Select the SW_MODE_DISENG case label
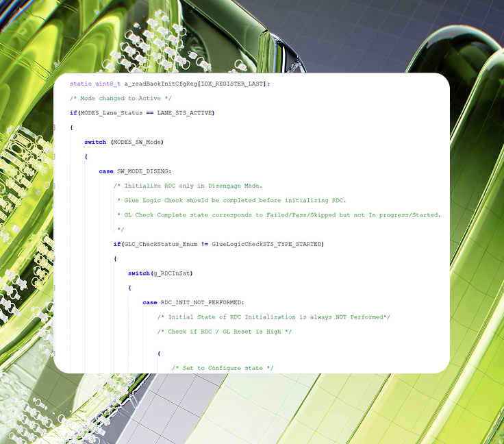Image resolution: width=504 pixels, height=444 pixels. coord(144,171)
